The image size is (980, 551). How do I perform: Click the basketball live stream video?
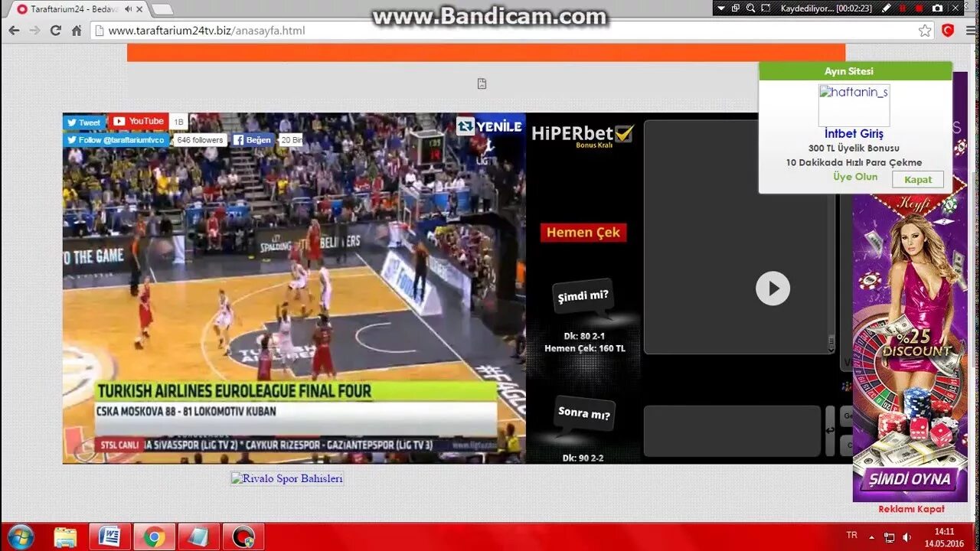[x=294, y=288]
